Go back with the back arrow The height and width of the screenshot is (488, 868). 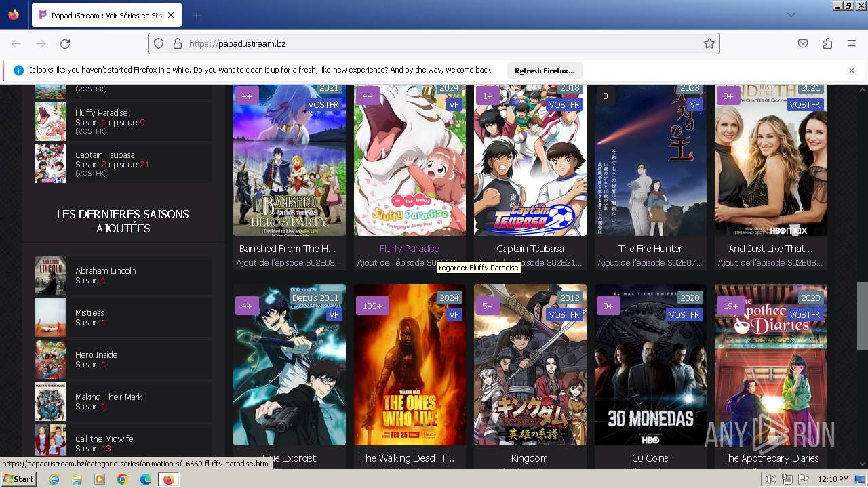[x=16, y=43]
